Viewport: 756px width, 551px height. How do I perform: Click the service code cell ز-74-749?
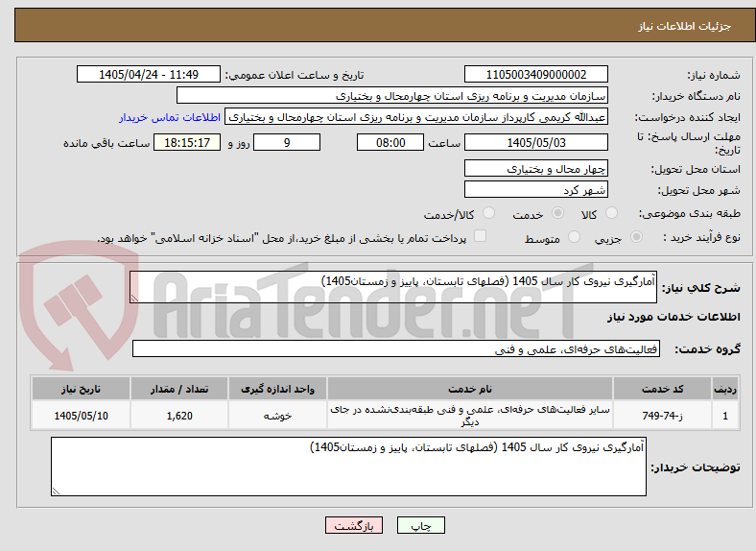[663, 415]
